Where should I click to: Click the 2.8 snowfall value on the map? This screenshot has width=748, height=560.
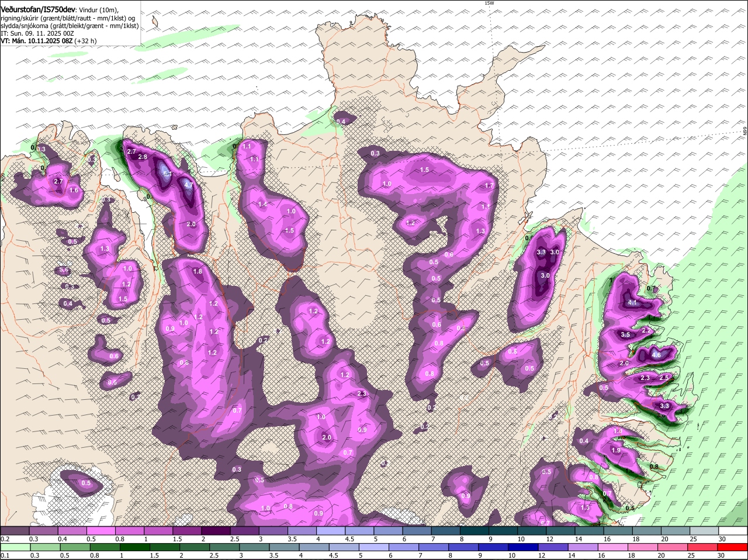pyautogui.click(x=143, y=157)
